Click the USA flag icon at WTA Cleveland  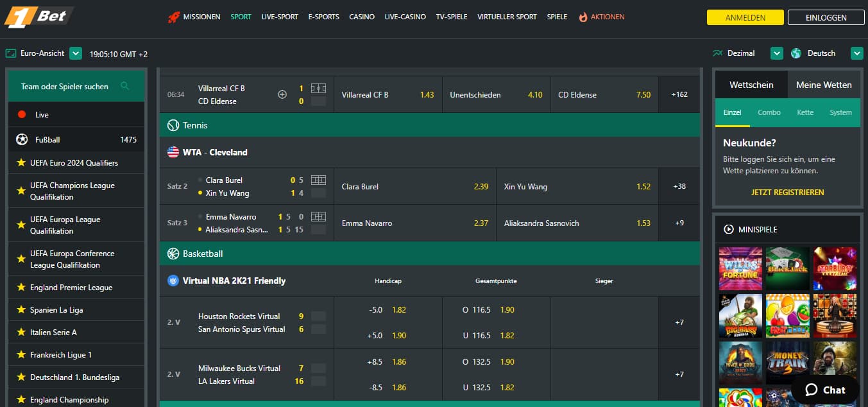pyautogui.click(x=173, y=152)
